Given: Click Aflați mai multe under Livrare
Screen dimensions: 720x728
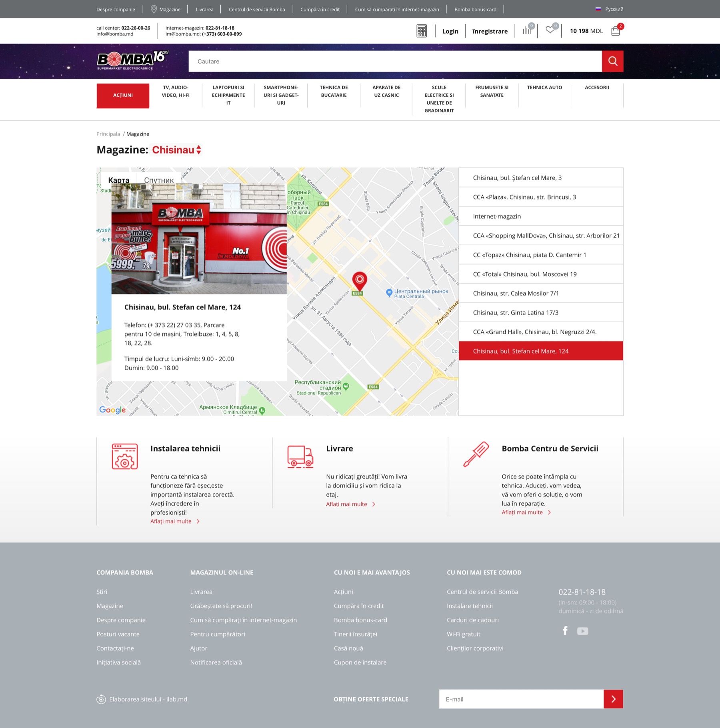Looking at the screenshot, I should [350, 504].
